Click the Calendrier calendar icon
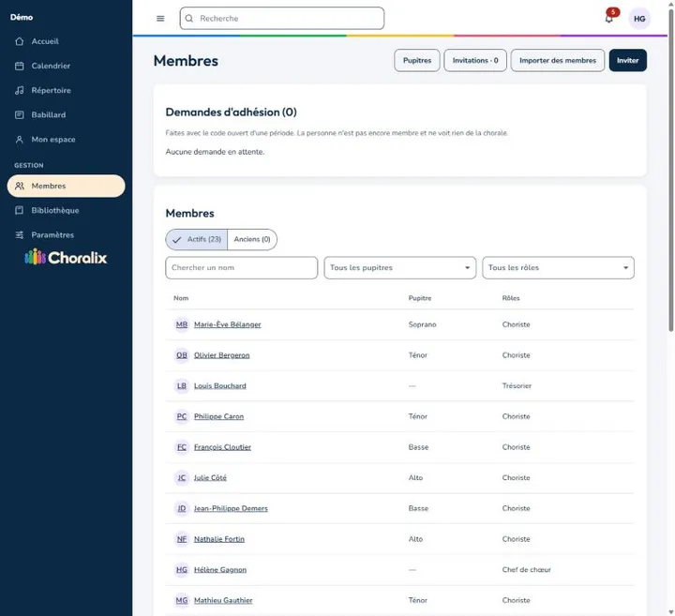 (x=20, y=66)
